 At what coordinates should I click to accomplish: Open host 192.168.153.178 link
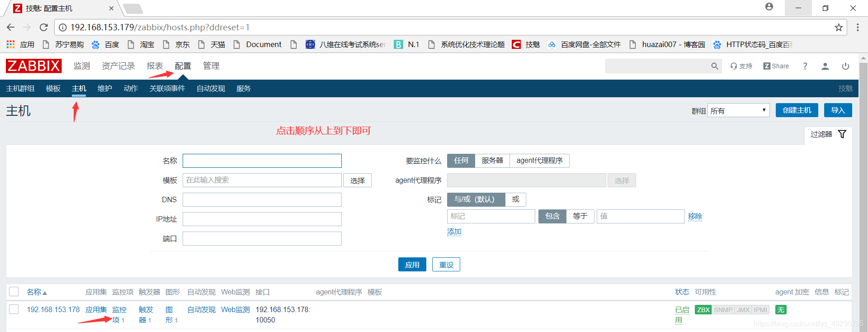[x=53, y=309]
